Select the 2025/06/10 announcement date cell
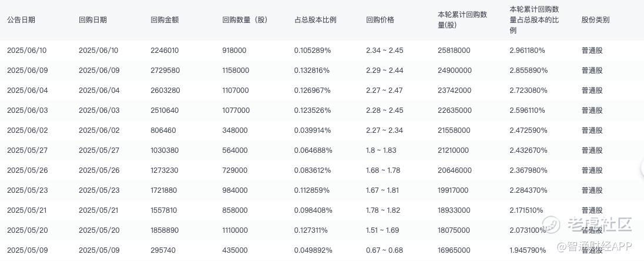Screen dimensions: 644x261 click(27, 51)
